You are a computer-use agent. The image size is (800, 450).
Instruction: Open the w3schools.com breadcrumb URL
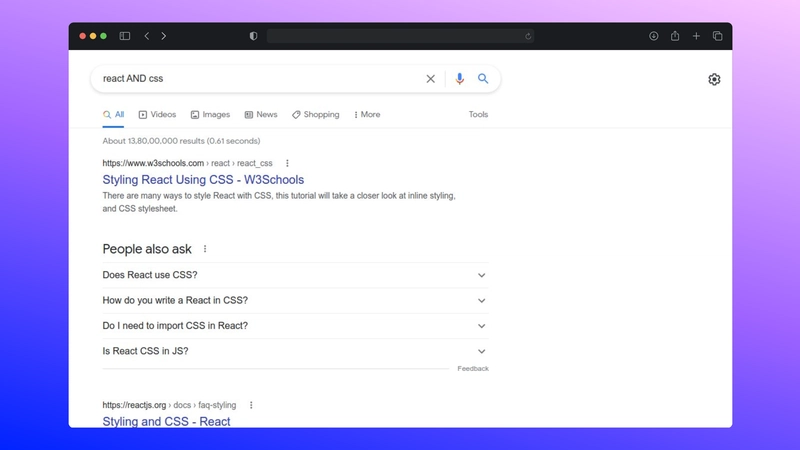coord(187,163)
